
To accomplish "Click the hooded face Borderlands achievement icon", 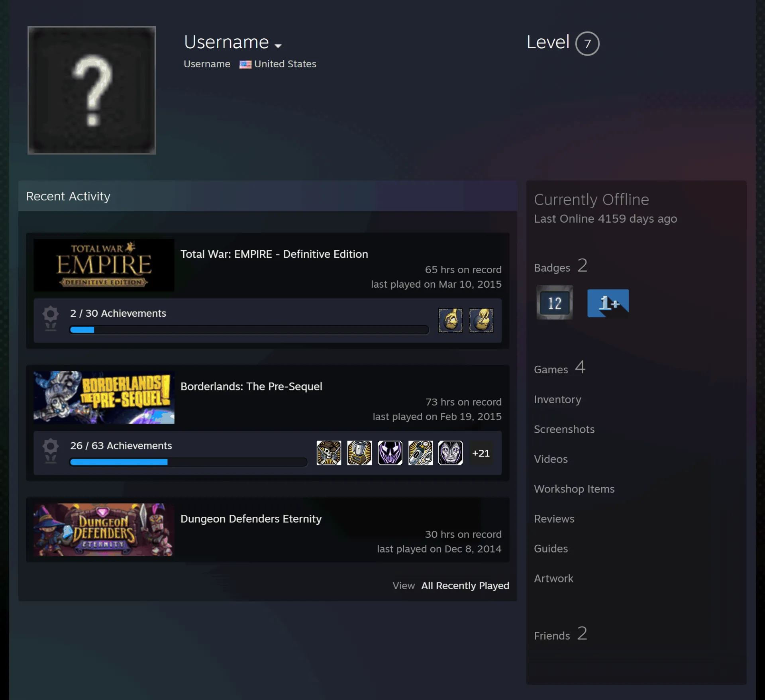I will (450, 453).
